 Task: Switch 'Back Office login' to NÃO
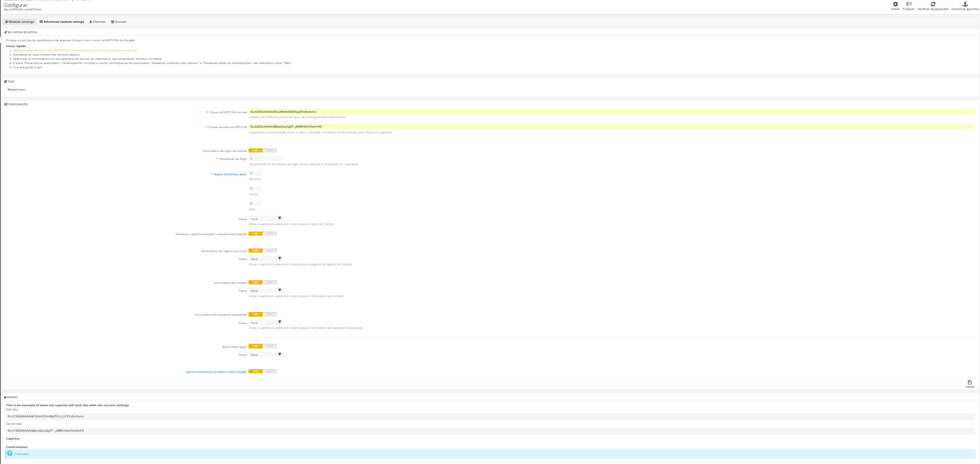point(270,346)
